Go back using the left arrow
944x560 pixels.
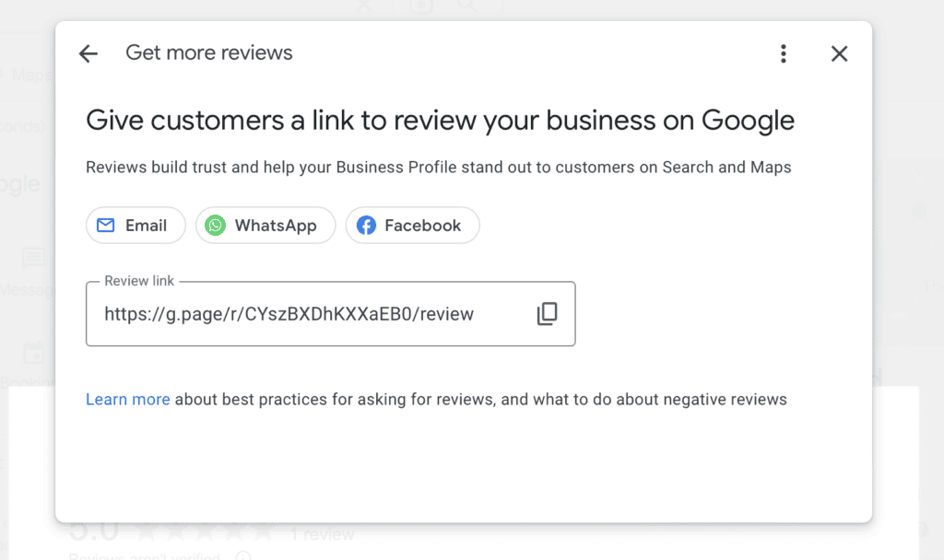click(x=88, y=53)
